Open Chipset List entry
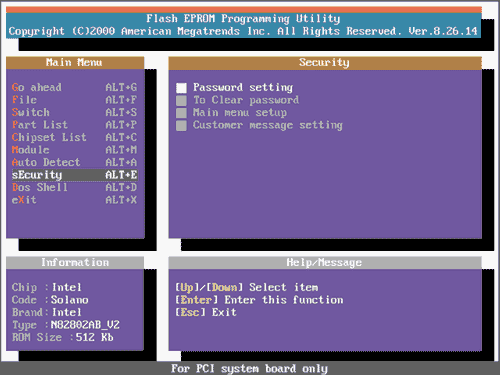 pos(75,137)
